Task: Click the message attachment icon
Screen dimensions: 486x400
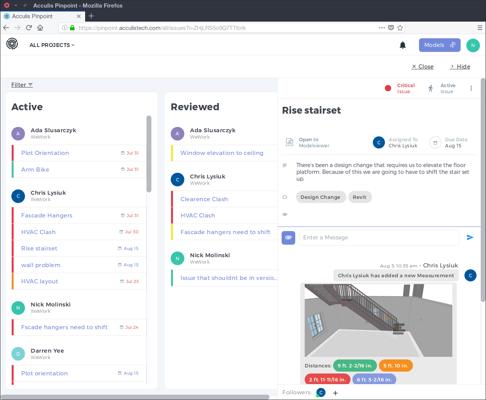Action: point(288,238)
